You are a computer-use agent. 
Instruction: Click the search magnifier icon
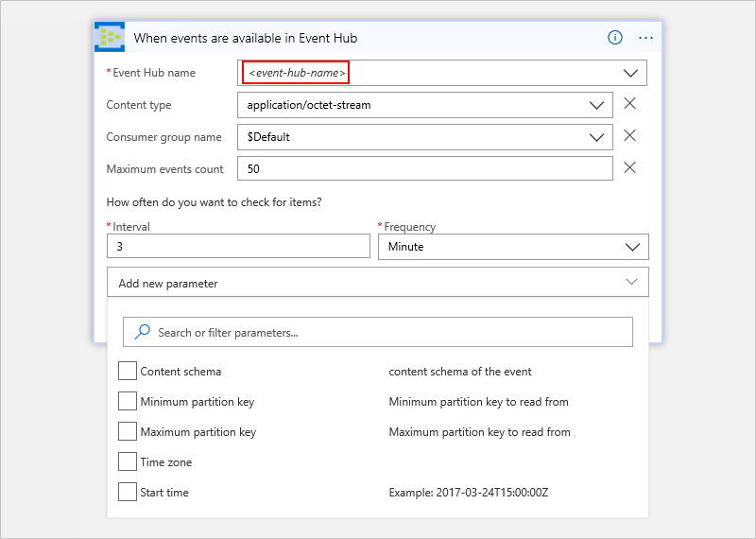click(x=143, y=332)
